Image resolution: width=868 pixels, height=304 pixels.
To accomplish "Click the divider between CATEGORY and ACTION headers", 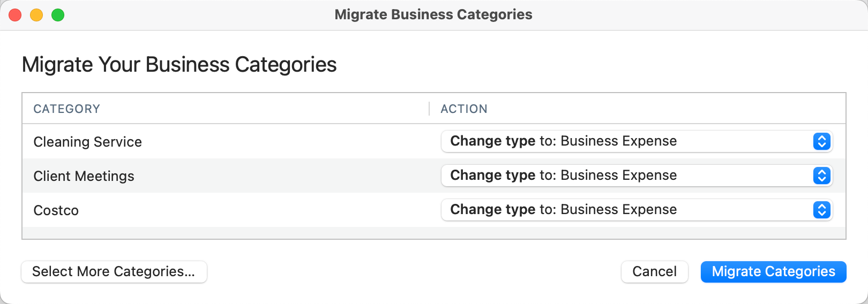I will pyautogui.click(x=429, y=109).
